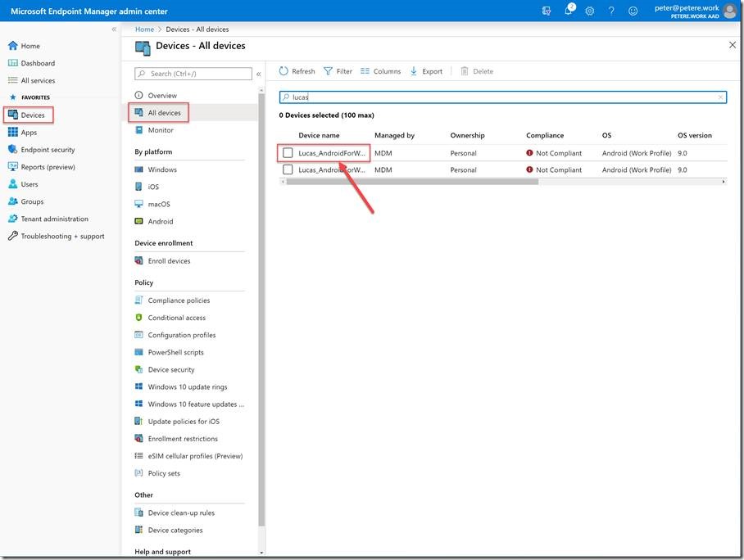Viewport: 744px width, 560px height.
Task: Select the second Lucas device row checkbox
Action: (288, 169)
